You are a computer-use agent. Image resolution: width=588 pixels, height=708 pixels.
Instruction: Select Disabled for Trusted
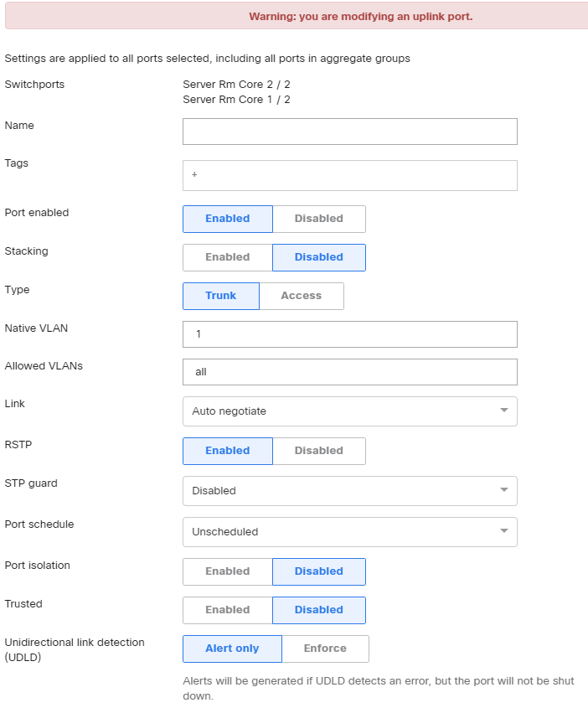tap(318, 610)
